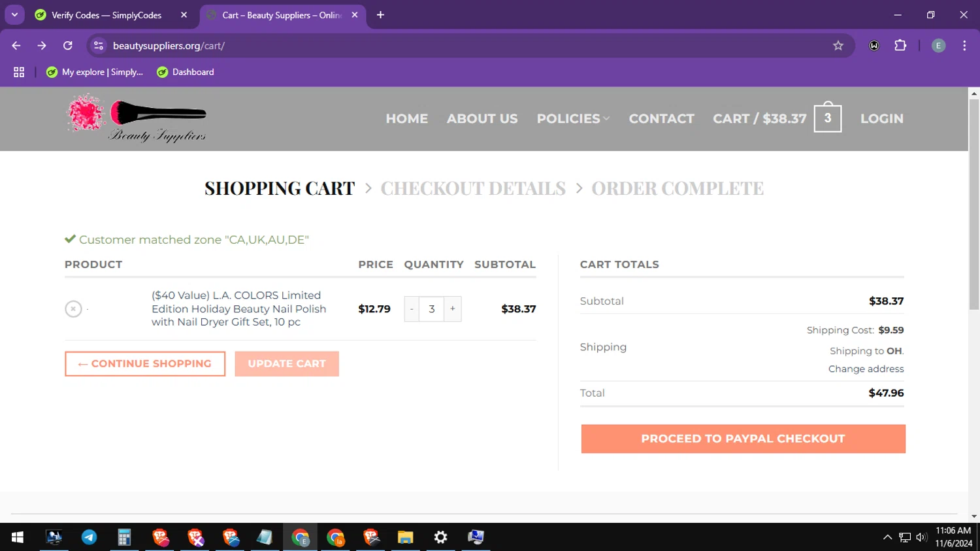Go back to the previous page
Screen dimensions: 980x551
[x=16, y=46]
